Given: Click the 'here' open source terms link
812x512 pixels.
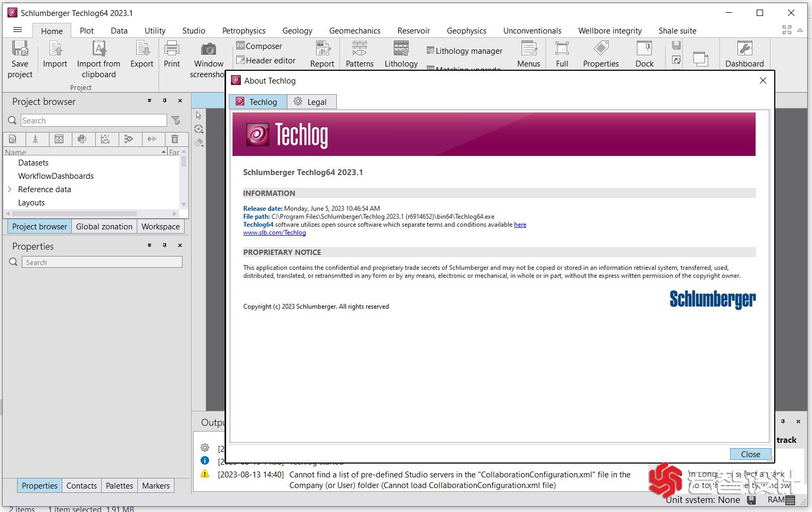Looking at the screenshot, I should (520, 225).
